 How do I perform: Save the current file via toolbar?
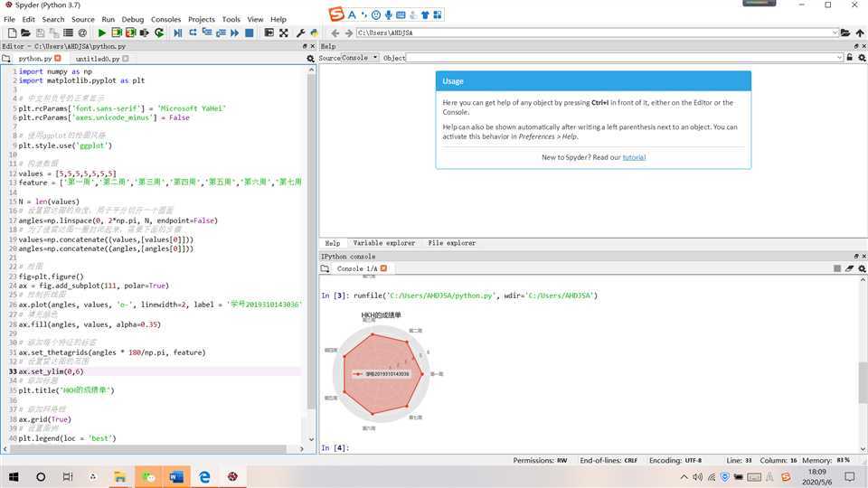coord(40,33)
